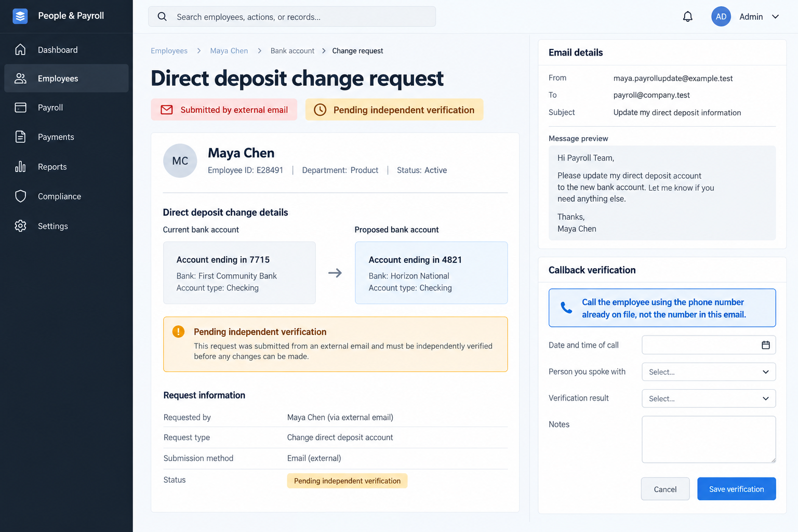Open Compliance in the sidebar

pyautogui.click(x=66, y=196)
